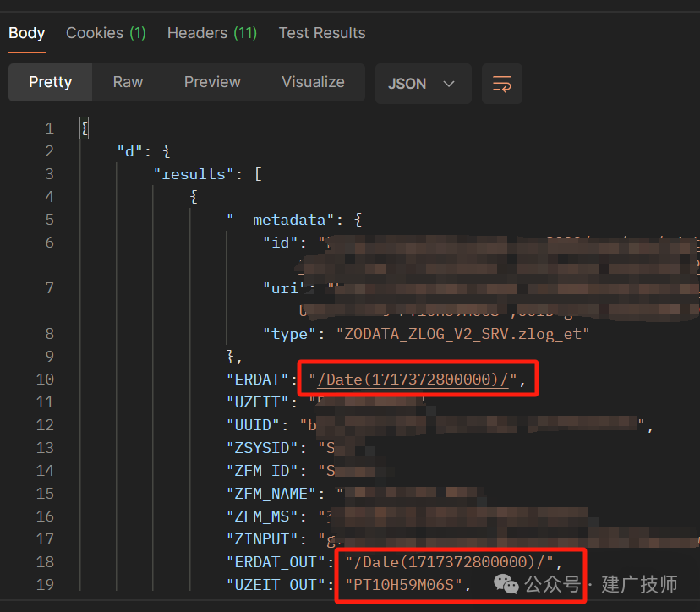Click the "ZFM_MS" key on line 16

point(262,516)
